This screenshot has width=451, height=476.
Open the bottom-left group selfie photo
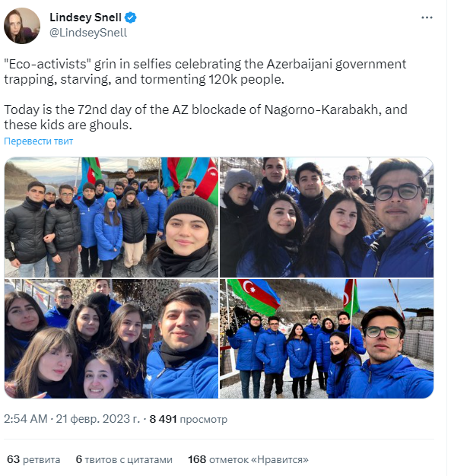pyautogui.click(x=111, y=338)
